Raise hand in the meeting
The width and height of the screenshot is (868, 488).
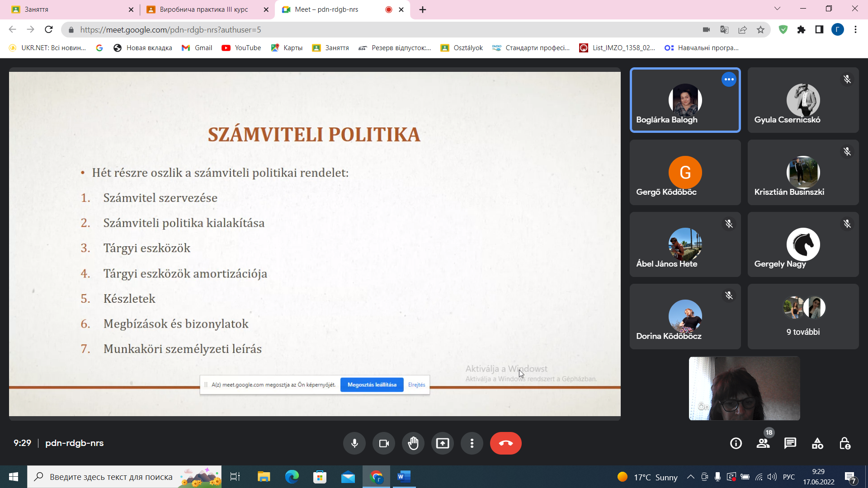coord(413,443)
